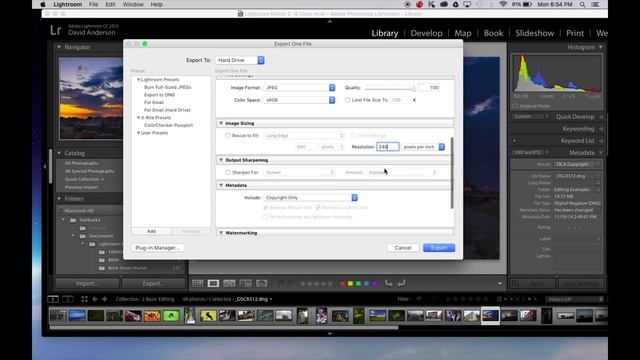Show second window display icon in filmstrip
Viewport: 640px width, 360px height.
tap(68, 299)
